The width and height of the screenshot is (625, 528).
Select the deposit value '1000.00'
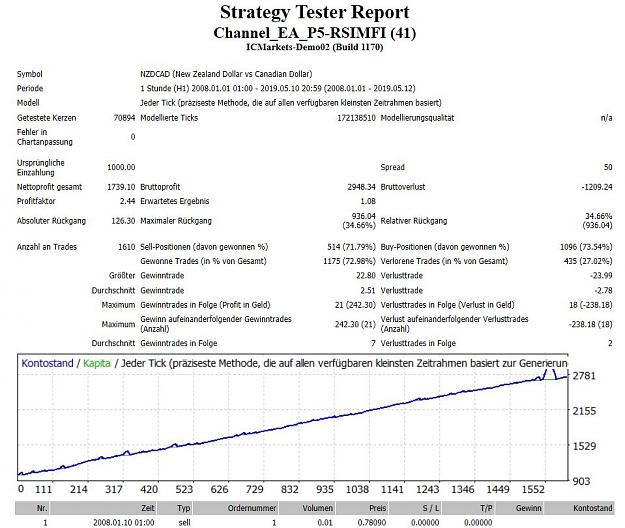pos(121,167)
